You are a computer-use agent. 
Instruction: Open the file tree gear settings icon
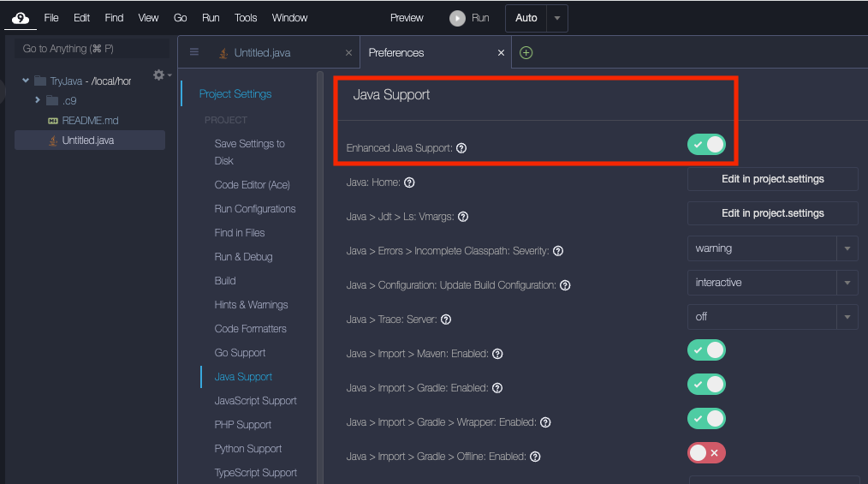point(158,75)
